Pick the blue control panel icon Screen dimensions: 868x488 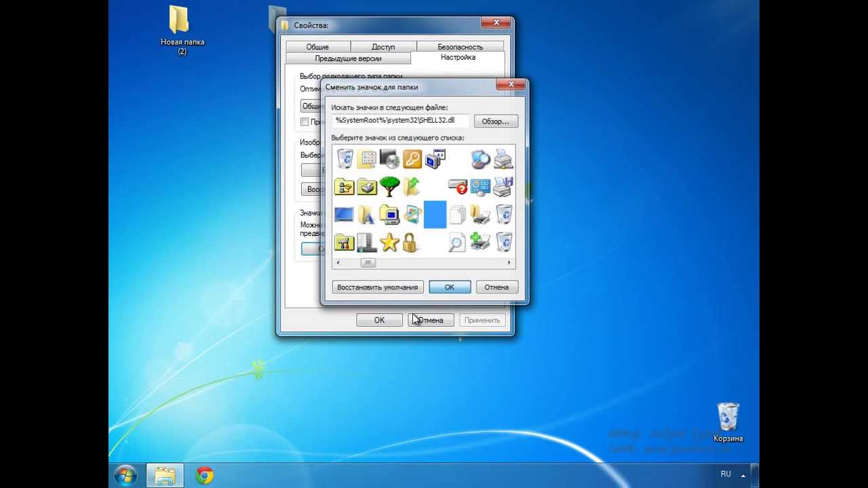(480, 186)
